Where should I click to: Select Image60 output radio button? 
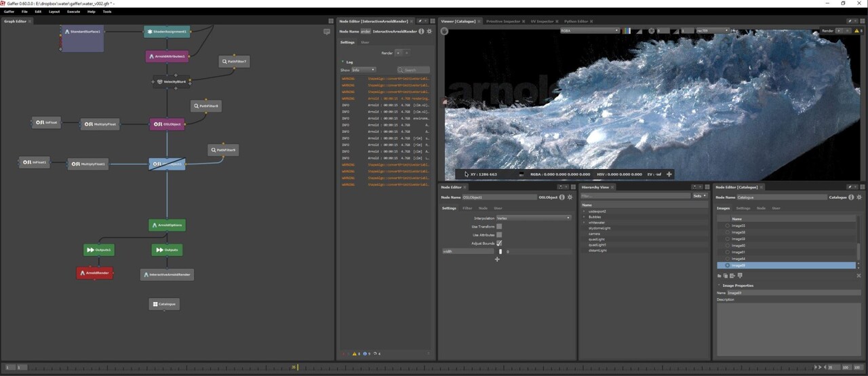728,246
